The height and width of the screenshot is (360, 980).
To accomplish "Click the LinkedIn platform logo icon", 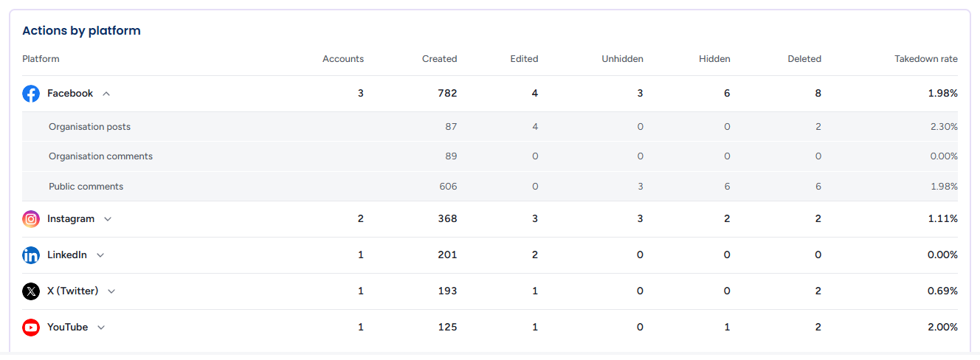I will (x=31, y=255).
